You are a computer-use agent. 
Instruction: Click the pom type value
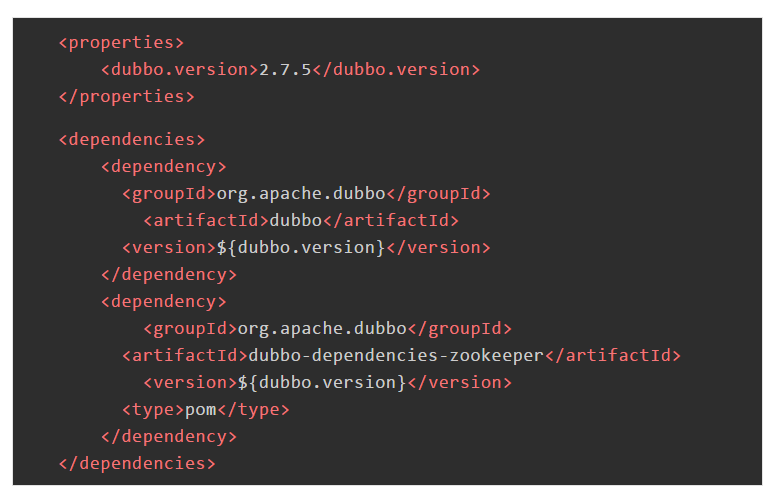(x=201, y=409)
